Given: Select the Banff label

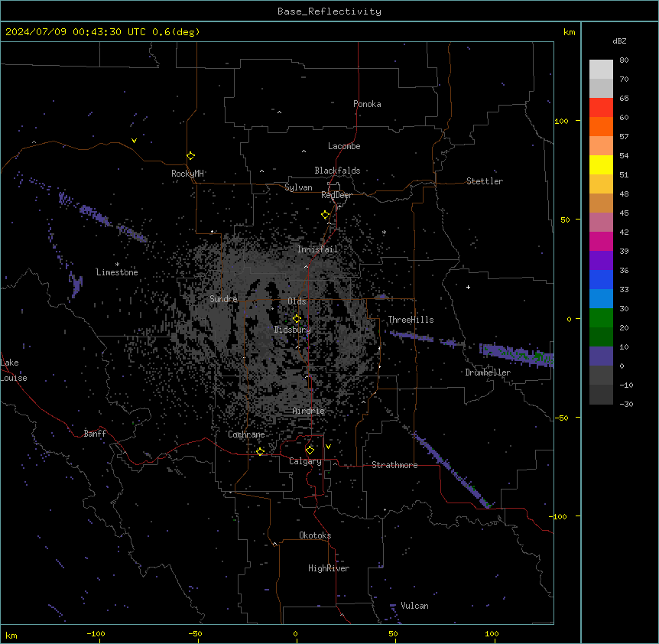Looking at the screenshot, I should coord(95,434).
